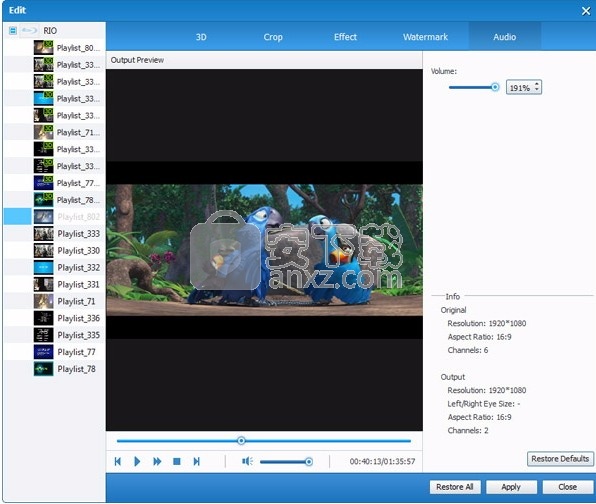Select Playlist_330 in the list
The height and width of the screenshot is (504, 596).
[54, 250]
